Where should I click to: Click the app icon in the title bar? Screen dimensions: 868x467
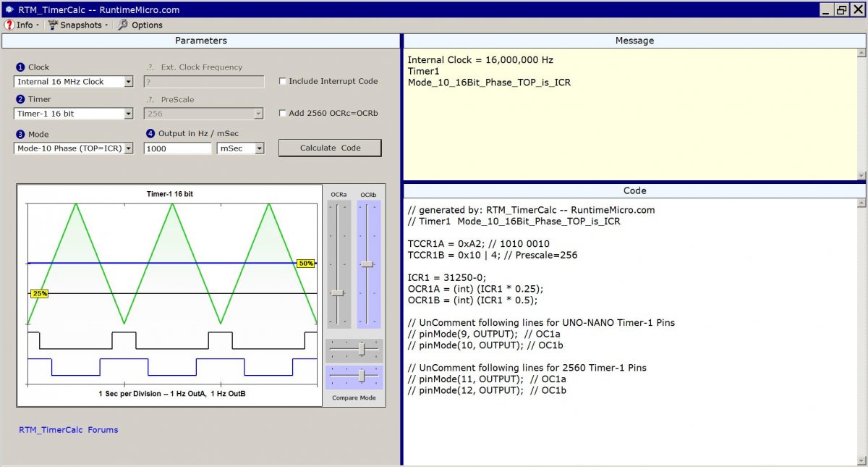point(9,10)
